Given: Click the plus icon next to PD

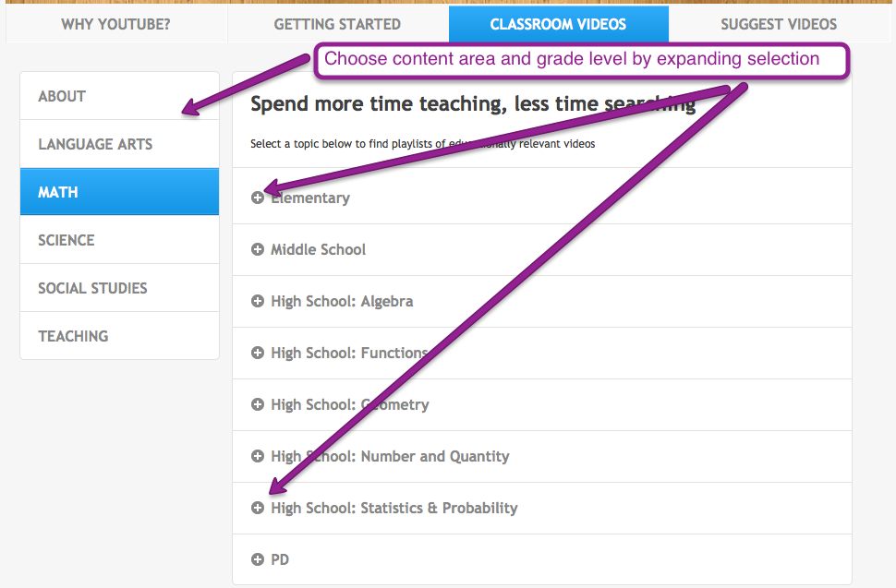Looking at the screenshot, I should (x=257, y=559).
